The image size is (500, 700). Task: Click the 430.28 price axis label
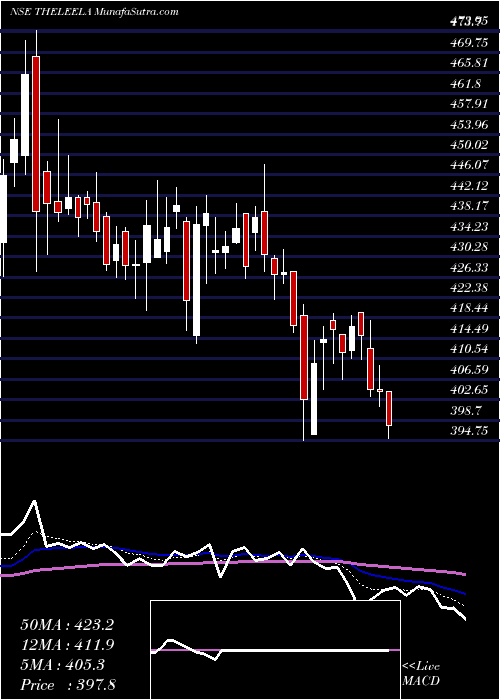[468, 247]
